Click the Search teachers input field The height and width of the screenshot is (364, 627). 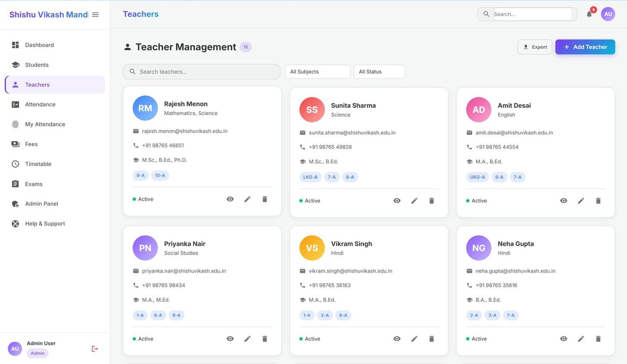(x=202, y=72)
